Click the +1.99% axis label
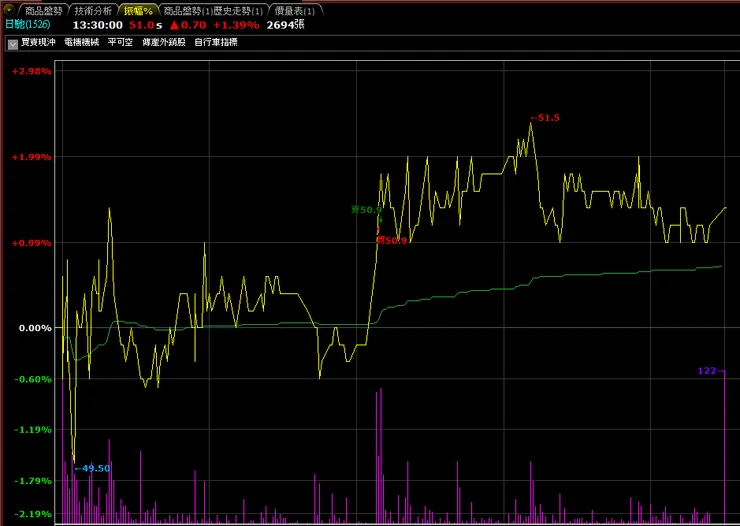The height and width of the screenshot is (526, 740). pyautogui.click(x=32, y=157)
